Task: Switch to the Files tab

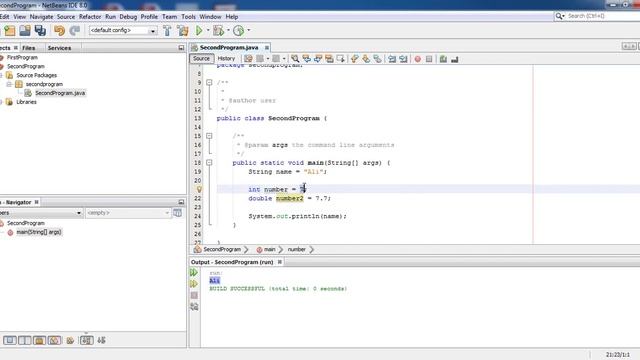Action: tap(29, 48)
